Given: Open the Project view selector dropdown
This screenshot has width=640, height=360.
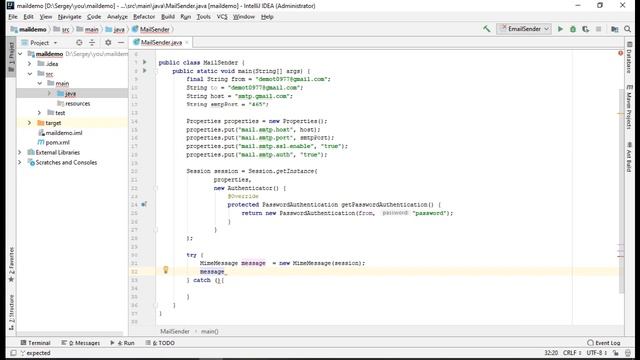Looking at the screenshot, I should [x=40, y=42].
